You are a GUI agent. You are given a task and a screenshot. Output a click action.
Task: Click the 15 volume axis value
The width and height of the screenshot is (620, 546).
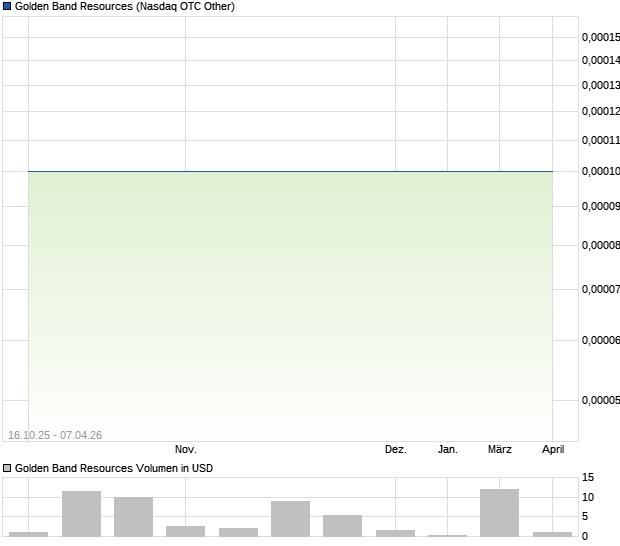[588, 478]
